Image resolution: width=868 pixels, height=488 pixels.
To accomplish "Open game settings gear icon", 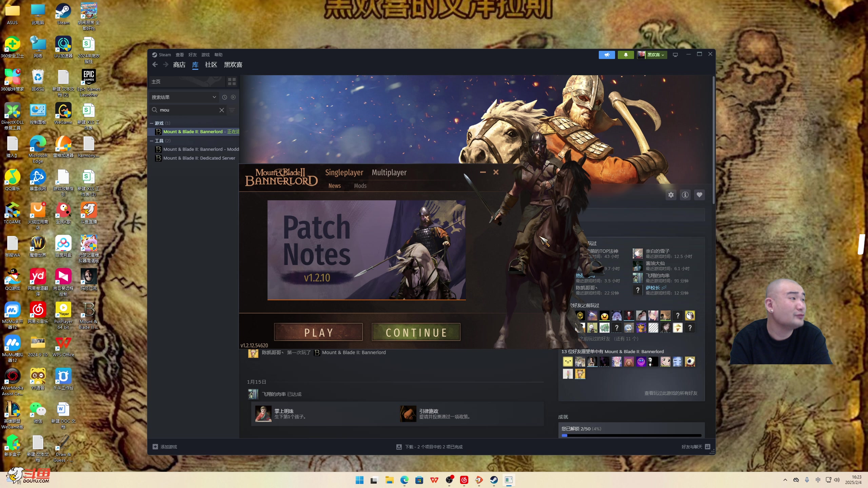I will (x=671, y=195).
